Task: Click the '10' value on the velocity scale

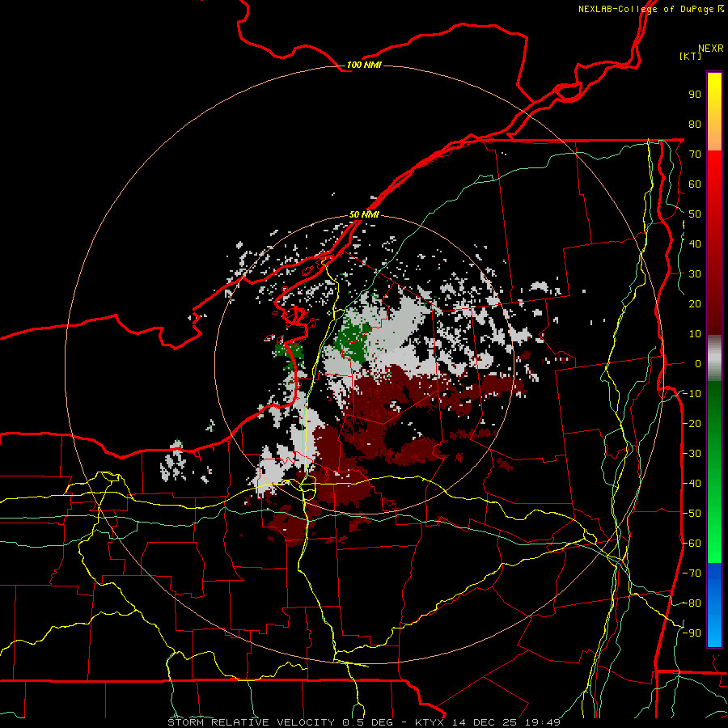Action: (x=695, y=334)
